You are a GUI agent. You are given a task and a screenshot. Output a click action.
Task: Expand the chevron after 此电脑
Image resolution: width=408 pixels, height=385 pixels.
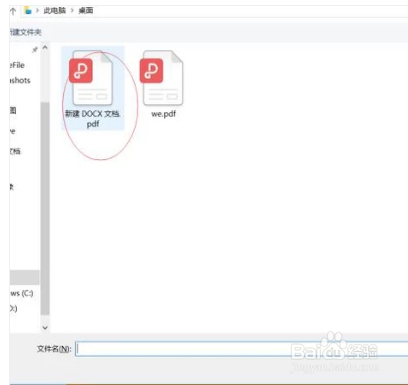[72, 11]
